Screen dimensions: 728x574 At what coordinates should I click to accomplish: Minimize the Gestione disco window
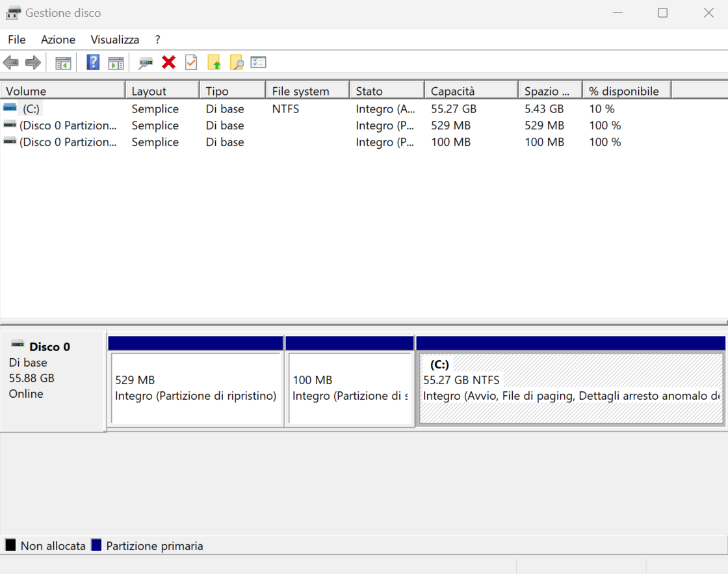click(x=617, y=13)
